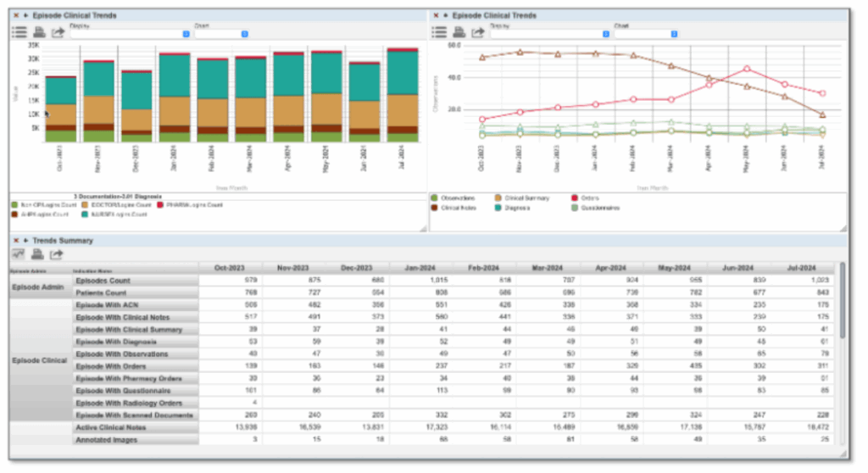Image resolution: width=868 pixels, height=473 pixels.
Task: Click export icon in right chart toolbar
Action: coord(478,32)
